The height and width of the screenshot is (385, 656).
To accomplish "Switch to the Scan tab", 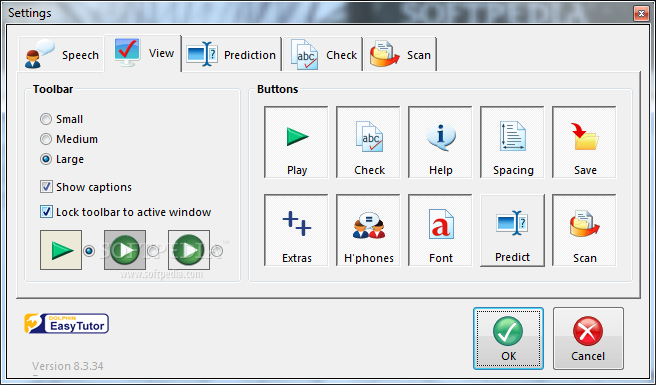I will (x=400, y=54).
